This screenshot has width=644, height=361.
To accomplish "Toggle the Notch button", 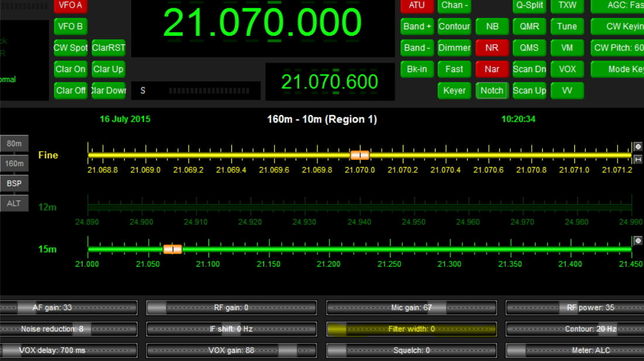I will (x=492, y=91).
